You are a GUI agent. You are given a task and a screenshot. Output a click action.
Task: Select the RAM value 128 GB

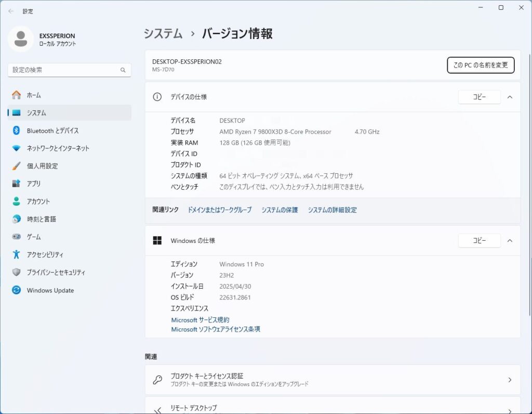coord(255,143)
